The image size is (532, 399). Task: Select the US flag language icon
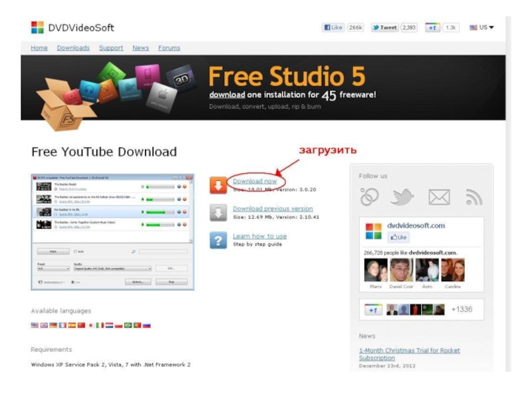click(x=35, y=325)
